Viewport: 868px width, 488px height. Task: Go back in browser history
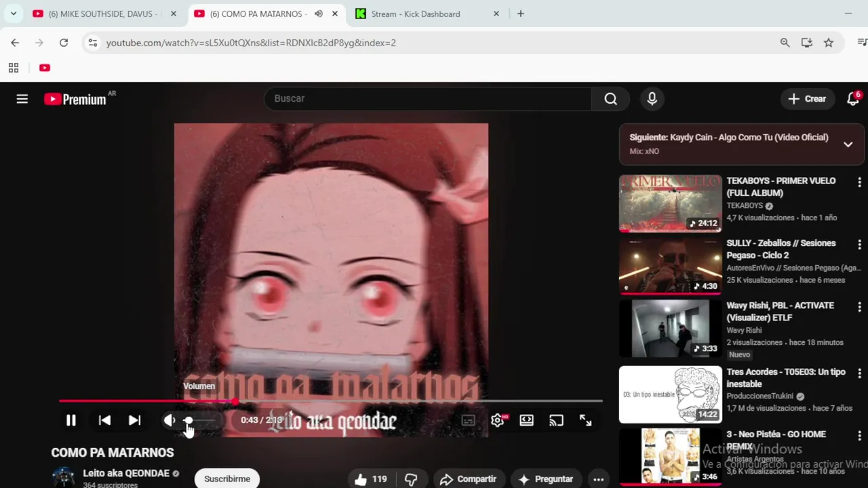(15, 43)
